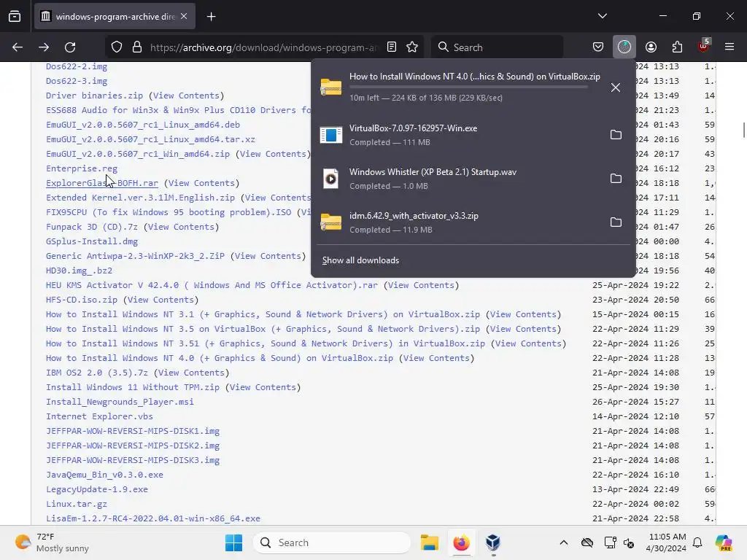Show idm.6.42.9 zip in folder

[616, 222]
